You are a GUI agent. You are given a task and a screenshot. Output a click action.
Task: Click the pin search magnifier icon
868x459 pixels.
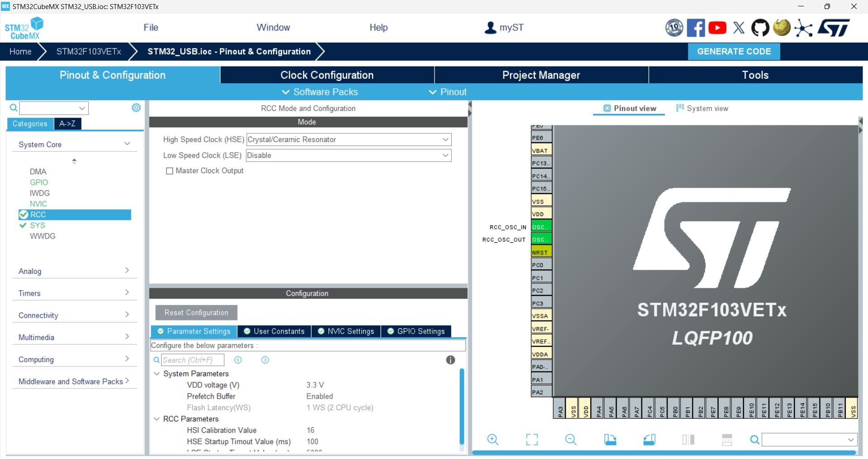[754, 440]
